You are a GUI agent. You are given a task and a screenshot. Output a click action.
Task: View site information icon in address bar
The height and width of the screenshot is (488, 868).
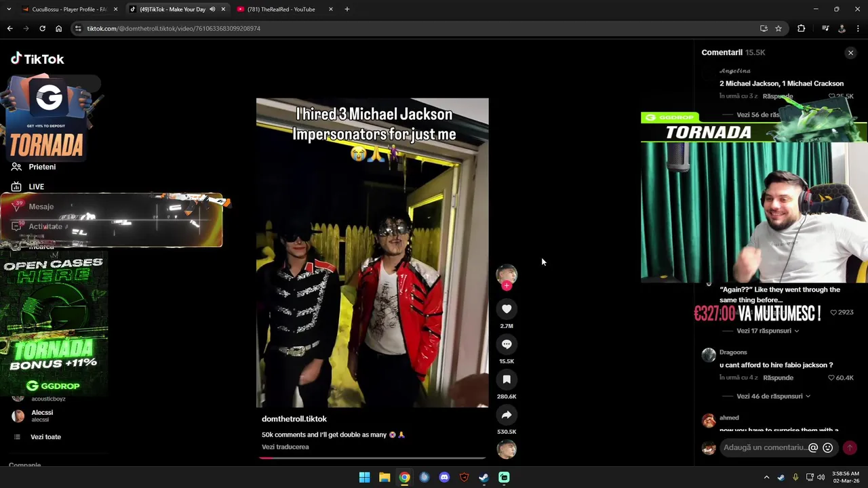[79, 28]
